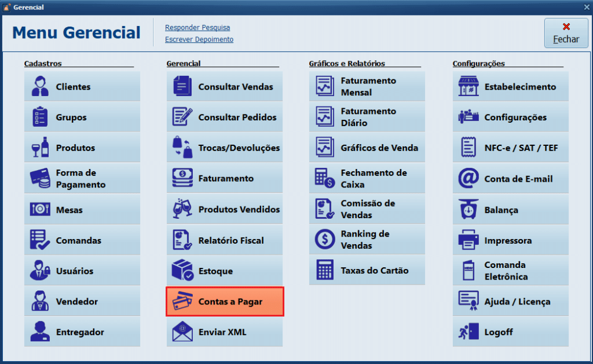Click the Mesas plate icon

click(40, 209)
